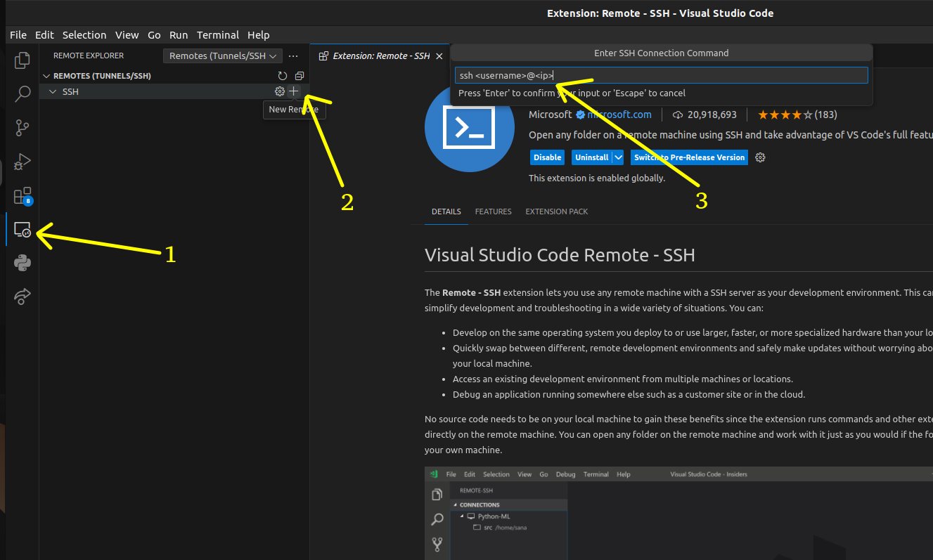Open the Explorer view in activity bar
Image resolution: width=933 pixels, height=560 pixels.
pyautogui.click(x=22, y=60)
